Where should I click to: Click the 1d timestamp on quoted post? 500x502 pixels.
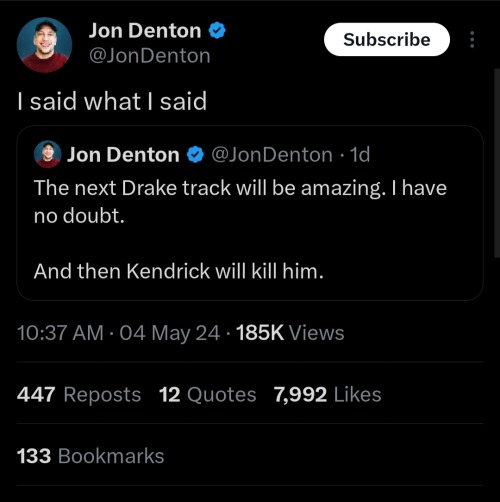(x=360, y=155)
